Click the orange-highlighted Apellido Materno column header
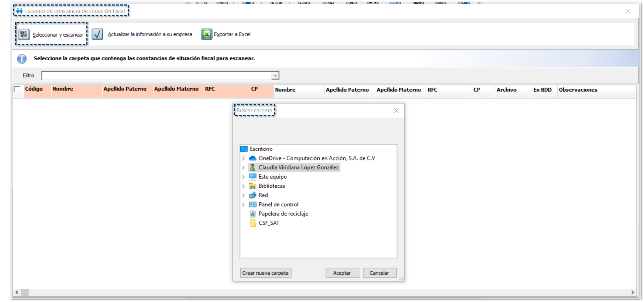This screenshot has height=302, width=644. 179,91
